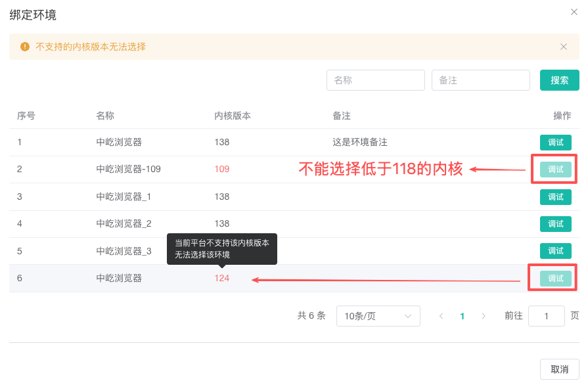Click kernel version 138 in row 1
The image size is (588, 387).
point(221,142)
